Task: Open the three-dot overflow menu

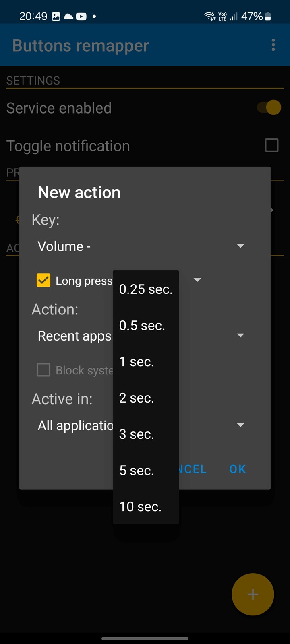Action: point(273,45)
